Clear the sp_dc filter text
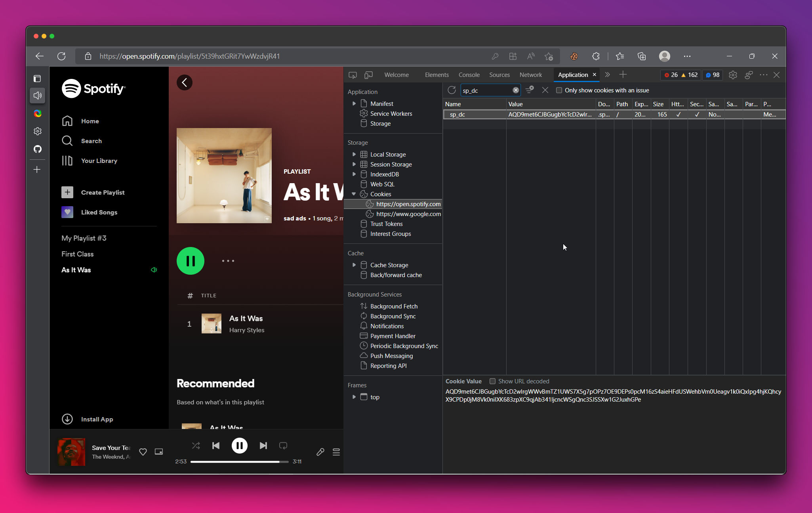This screenshot has height=513, width=812. pyautogui.click(x=516, y=90)
